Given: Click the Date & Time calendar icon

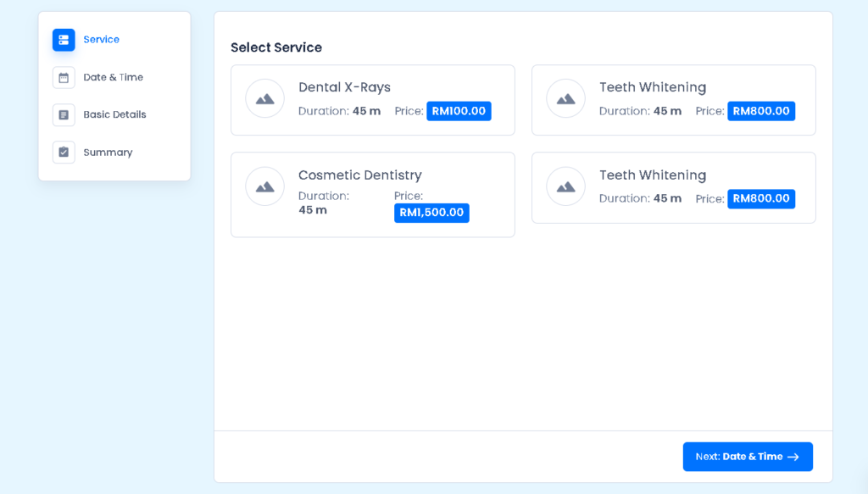Looking at the screenshot, I should [x=64, y=77].
